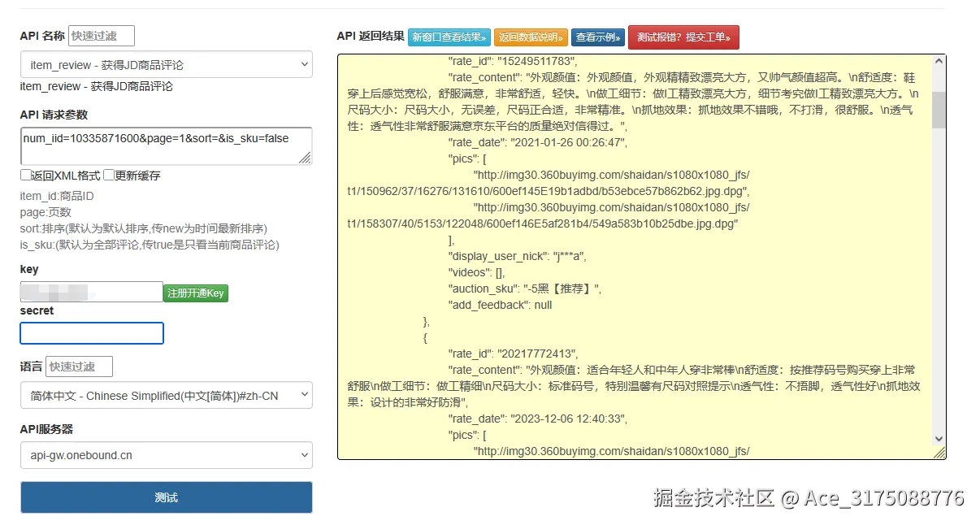Viewport: 980px width, 525px height.
Task: Click the "add_feedback": null line
Action: pyautogui.click(x=500, y=305)
